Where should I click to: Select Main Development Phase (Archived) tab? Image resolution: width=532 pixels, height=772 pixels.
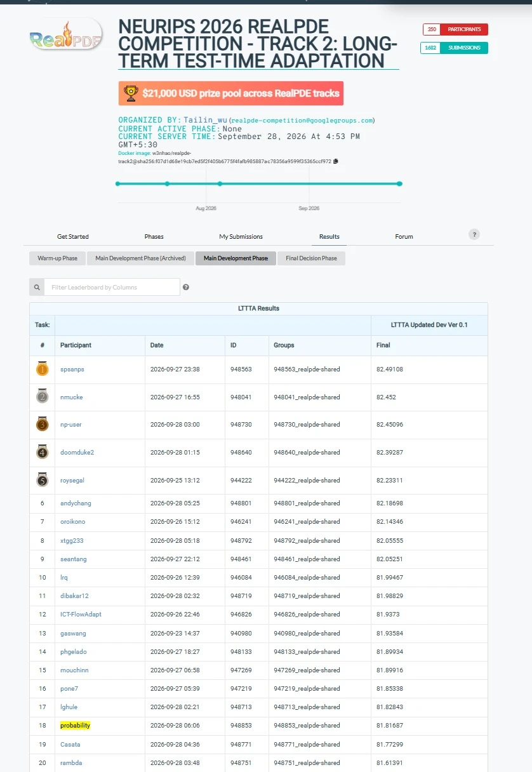(140, 258)
